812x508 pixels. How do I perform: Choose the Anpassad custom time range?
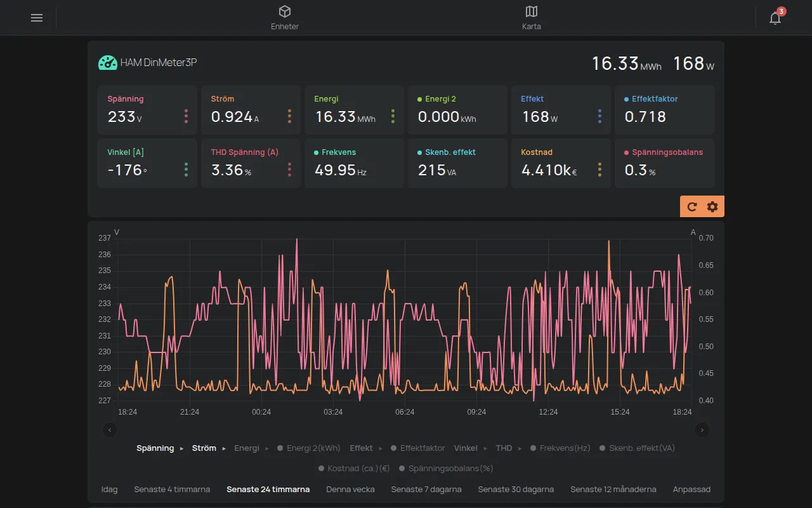click(691, 490)
